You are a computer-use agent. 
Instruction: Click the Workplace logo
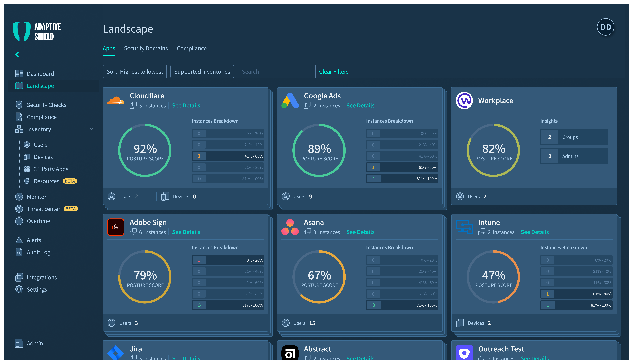coord(464,101)
